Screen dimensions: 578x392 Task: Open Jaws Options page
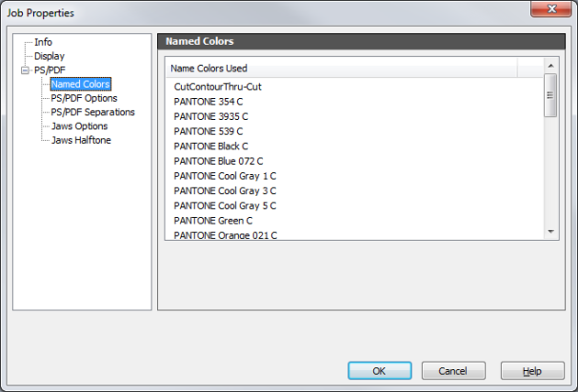click(80, 126)
